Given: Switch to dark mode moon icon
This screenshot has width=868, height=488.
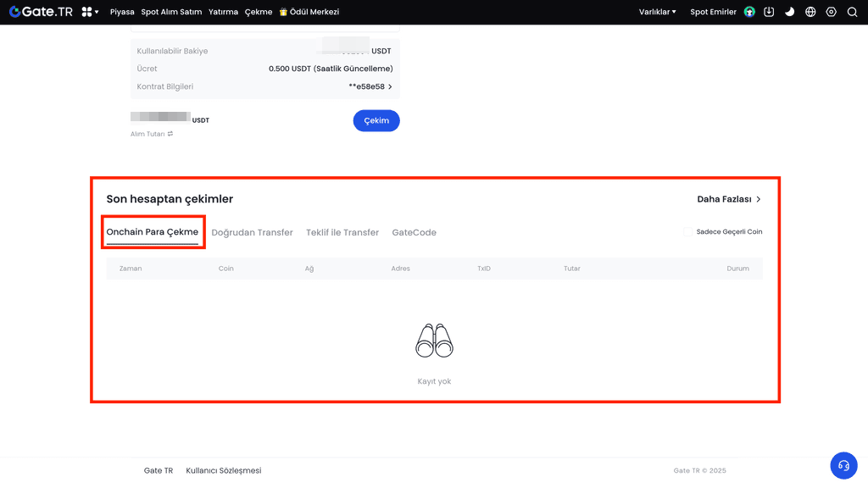Looking at the screenshot, I should (x=790, y=12).
